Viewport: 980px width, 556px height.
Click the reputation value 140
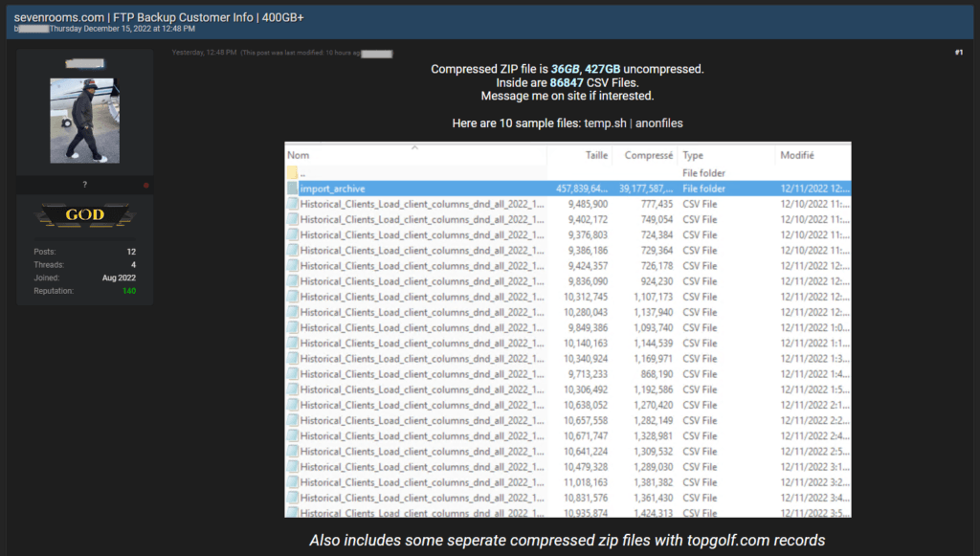tap(129, 291)
